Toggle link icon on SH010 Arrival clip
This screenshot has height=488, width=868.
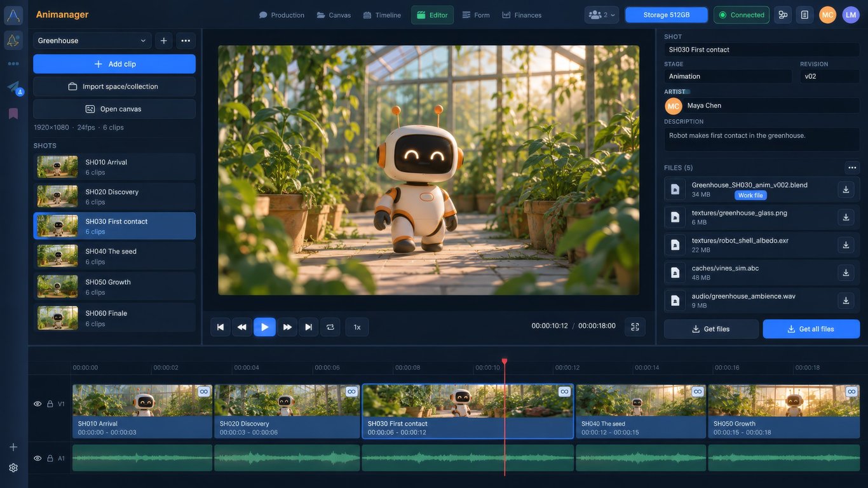coord(203,391)
